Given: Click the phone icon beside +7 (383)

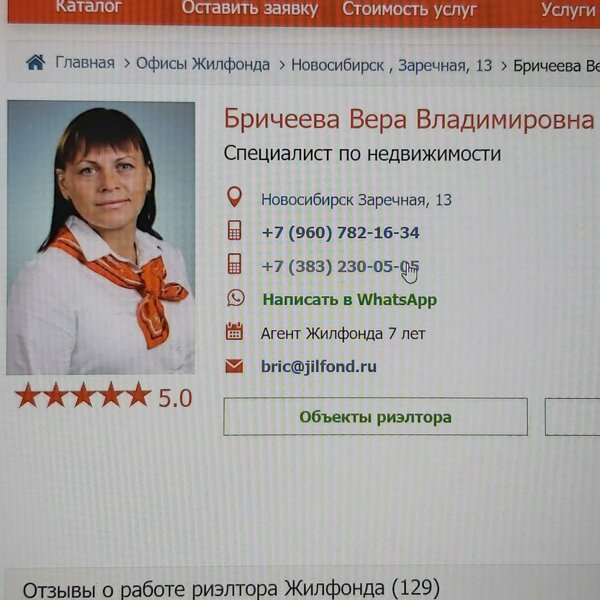Looking at the screenshot, I should tap(234, 264).
